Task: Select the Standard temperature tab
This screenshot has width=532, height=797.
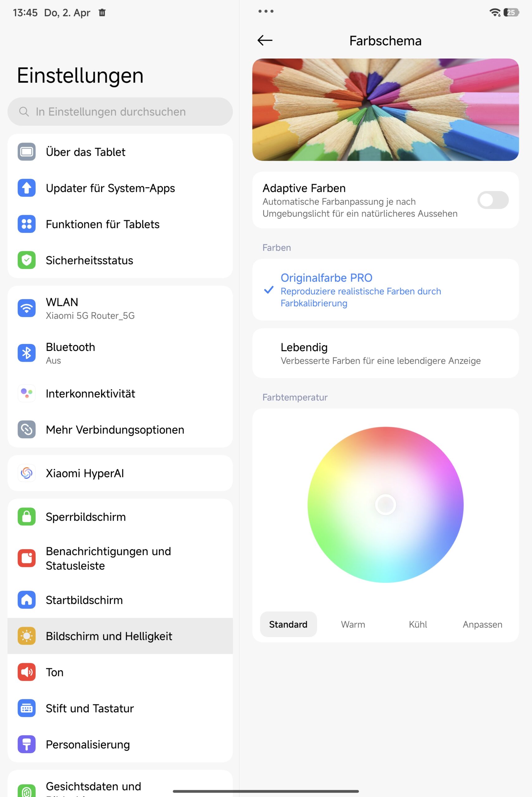Action: click(x=288, y=624)
